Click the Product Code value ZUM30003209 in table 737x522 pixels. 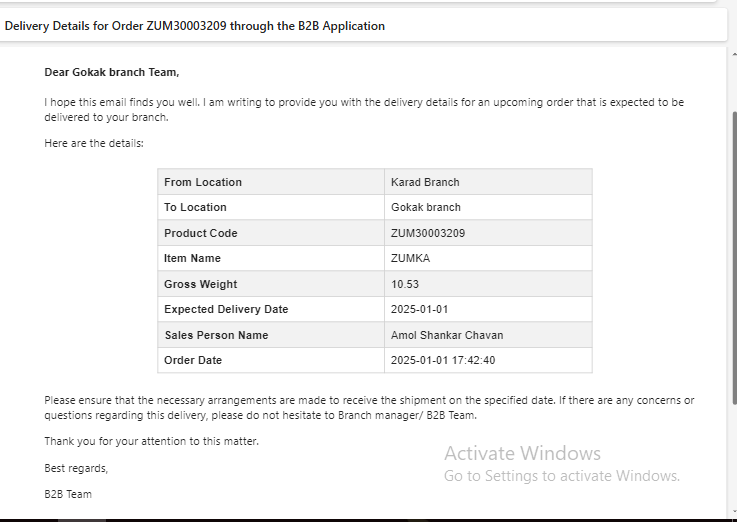(428, 233)
